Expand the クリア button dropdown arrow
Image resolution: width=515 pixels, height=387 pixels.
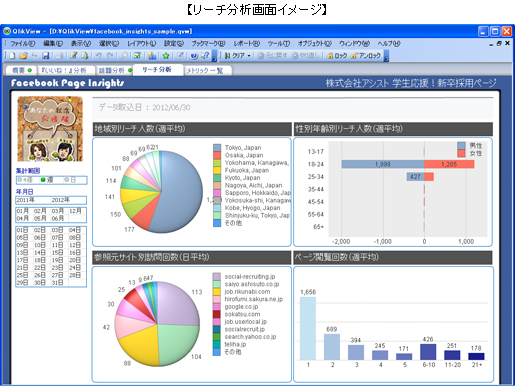click(249, 56)
